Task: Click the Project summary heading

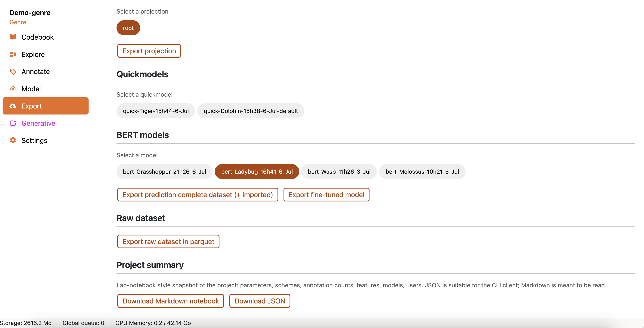Action: [x=150, y=265]
